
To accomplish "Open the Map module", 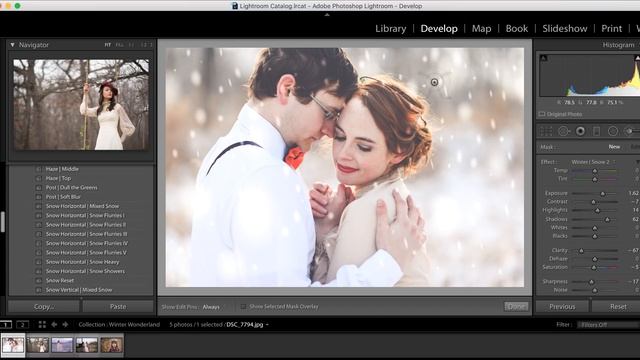I will 482,29.
